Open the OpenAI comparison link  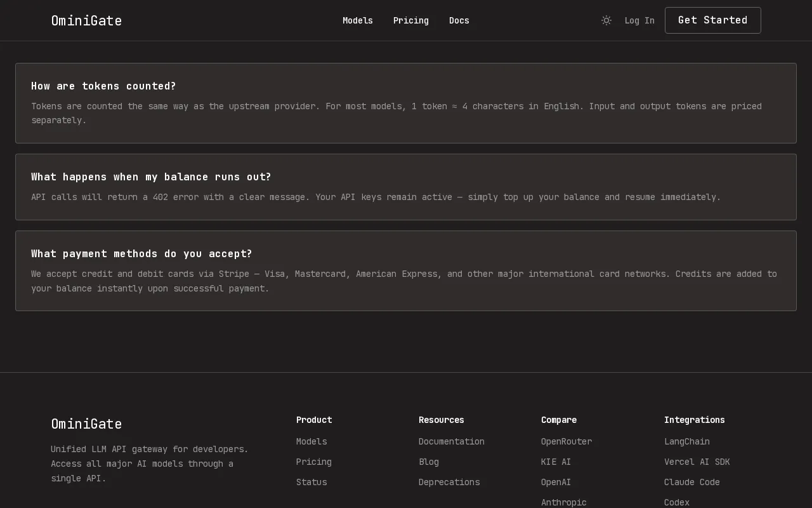[x=556, y=482]
